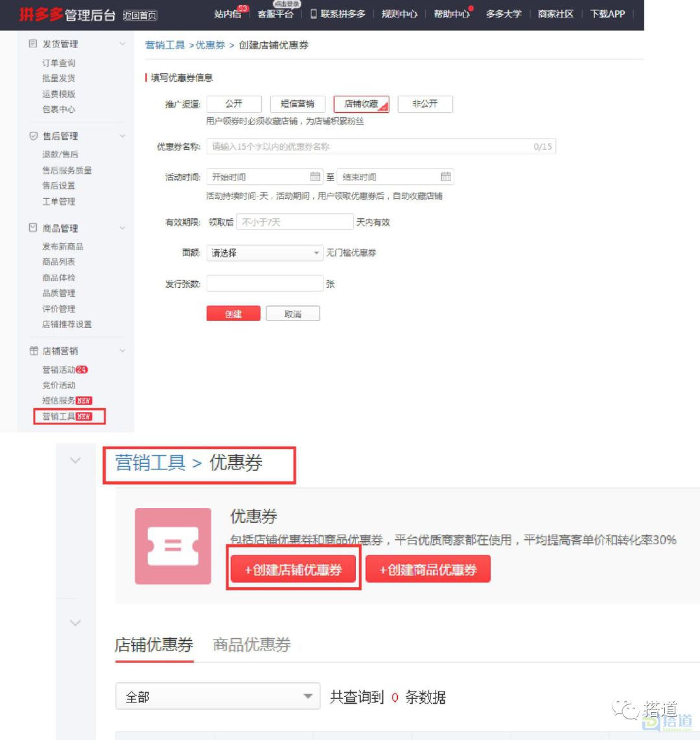Open 包裹中心 in the sidebar

58,109
